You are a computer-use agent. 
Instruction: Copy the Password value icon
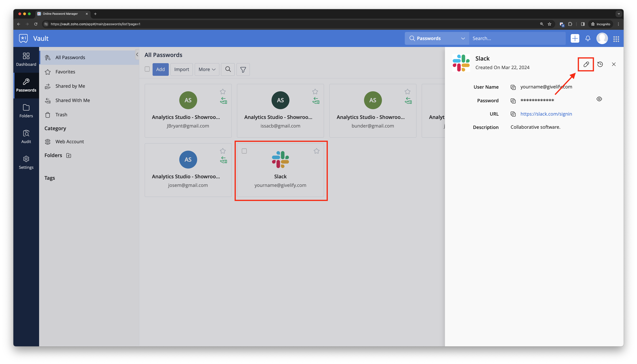[513, 101]
